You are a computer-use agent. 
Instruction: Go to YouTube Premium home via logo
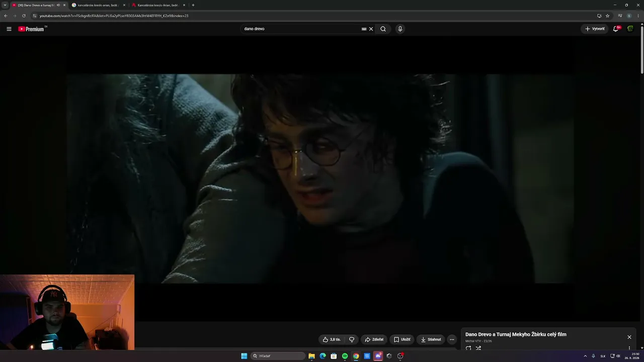click(x=31, y=29)
